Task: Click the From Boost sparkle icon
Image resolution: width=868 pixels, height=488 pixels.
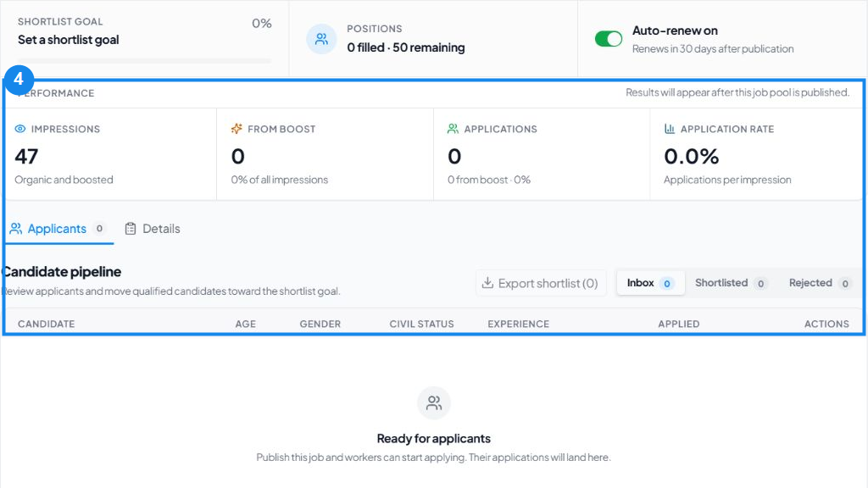Action: point(236,129)
